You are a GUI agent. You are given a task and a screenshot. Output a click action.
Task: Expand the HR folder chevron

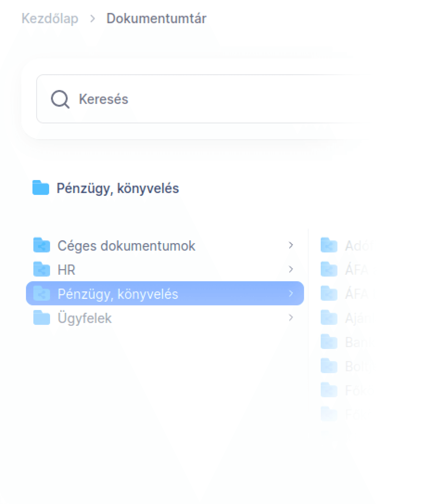click(x=291, y=269)
